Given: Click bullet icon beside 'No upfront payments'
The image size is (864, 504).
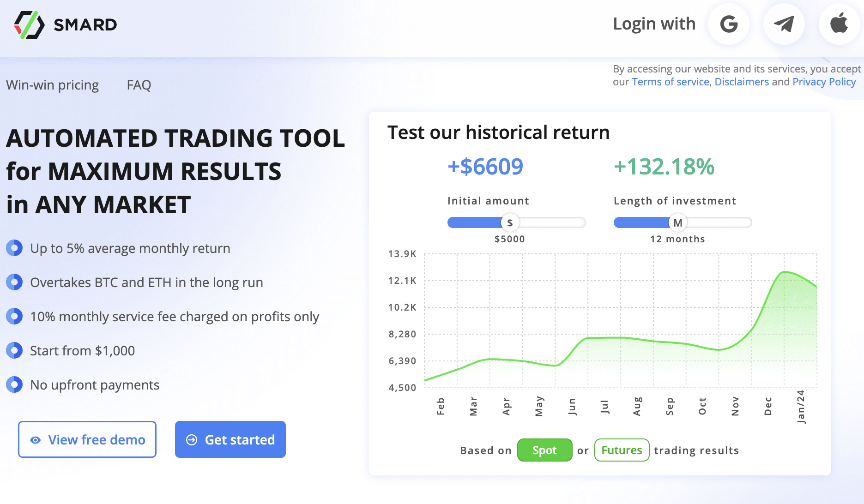Looking at the screenshot, I should click(14, 384).
